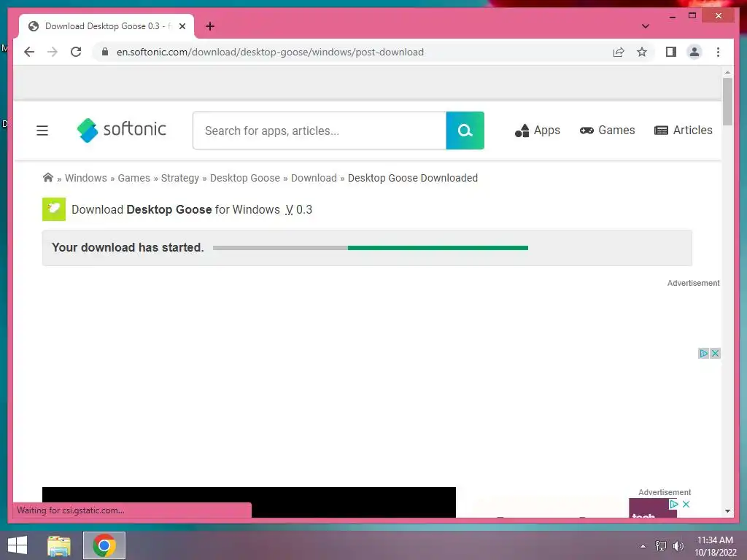Open network status tray icon

(661, 545)
